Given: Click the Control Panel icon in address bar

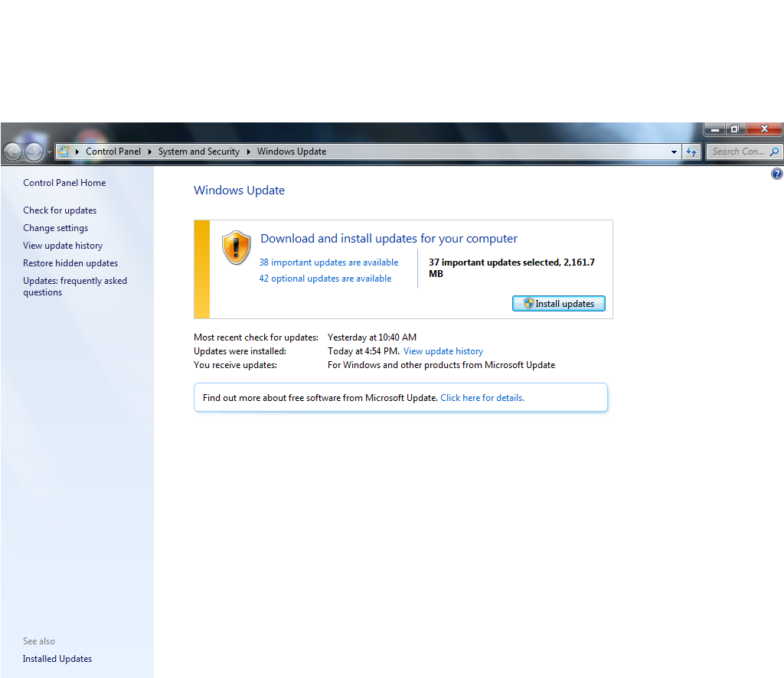Looking at the screenshot, I should 64,152.
